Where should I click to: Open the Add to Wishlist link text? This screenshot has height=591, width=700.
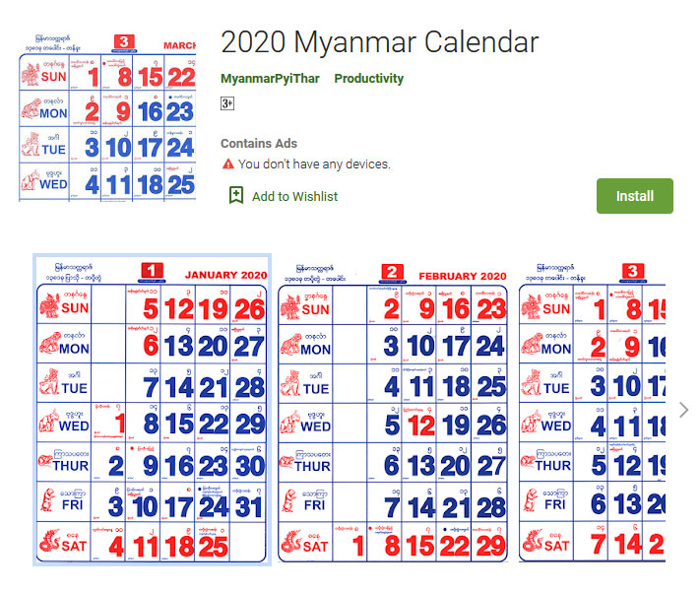point(294,197)
